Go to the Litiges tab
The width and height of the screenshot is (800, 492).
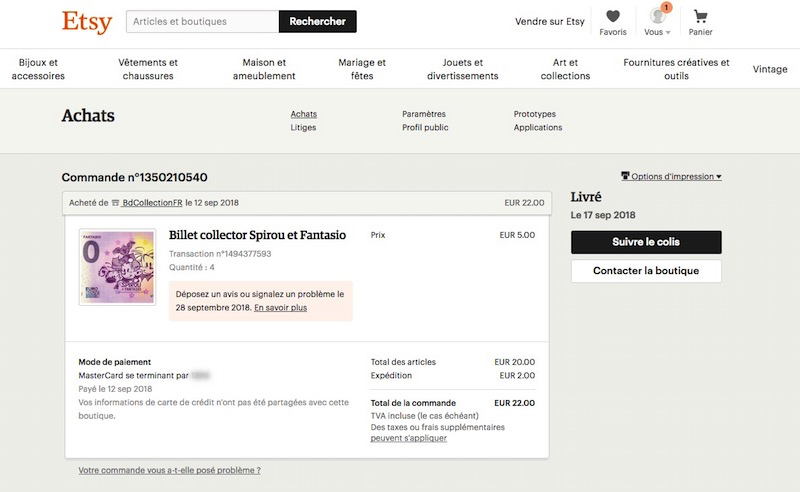coord(303,128)
